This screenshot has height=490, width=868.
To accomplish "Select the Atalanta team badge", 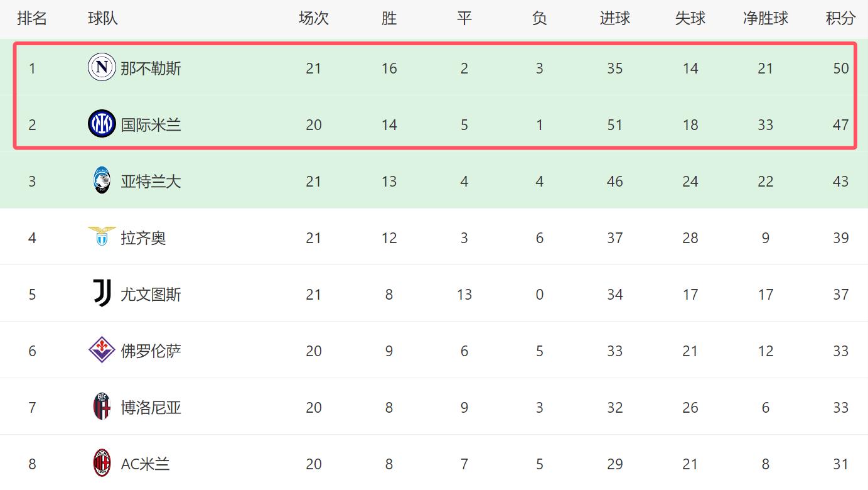I will 102,181.
